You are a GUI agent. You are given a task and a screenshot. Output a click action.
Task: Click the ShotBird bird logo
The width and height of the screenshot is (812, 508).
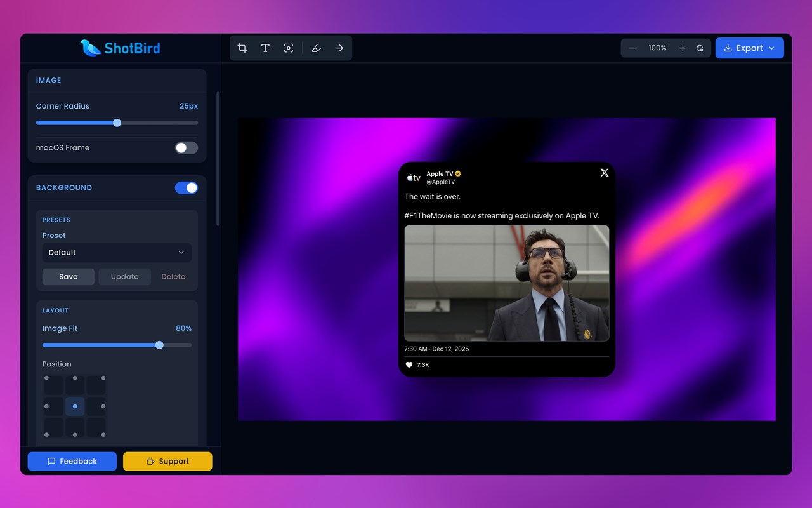tap(91, 48)
